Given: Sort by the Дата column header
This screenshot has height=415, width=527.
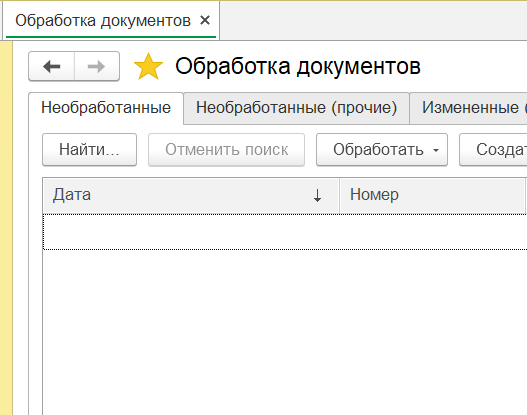Looking at the screenshot, I should click(191, 195).
